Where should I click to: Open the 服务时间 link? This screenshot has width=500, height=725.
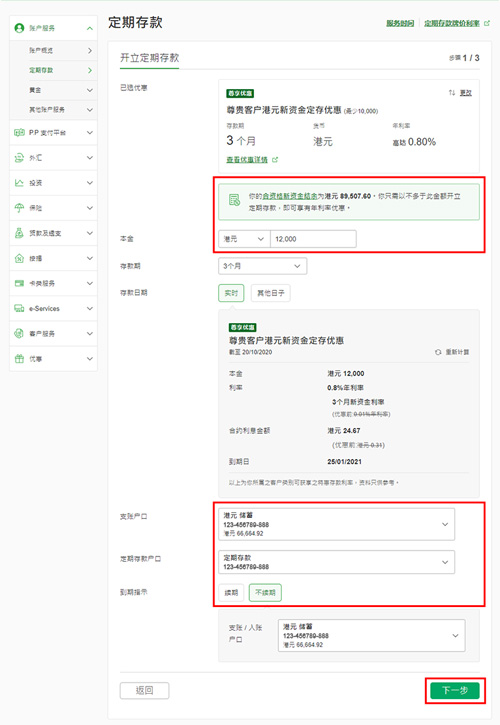point(400,23)
